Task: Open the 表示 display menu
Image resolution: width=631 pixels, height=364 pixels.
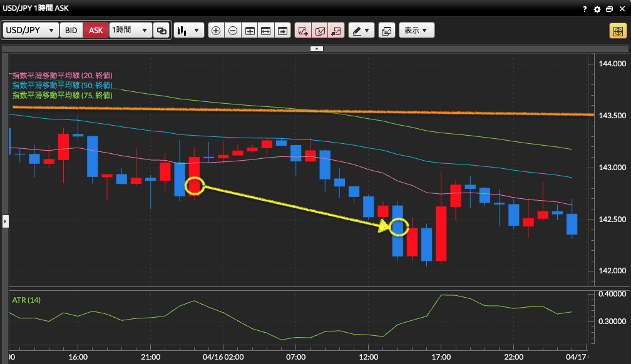Action: click(x=416, y=31)
